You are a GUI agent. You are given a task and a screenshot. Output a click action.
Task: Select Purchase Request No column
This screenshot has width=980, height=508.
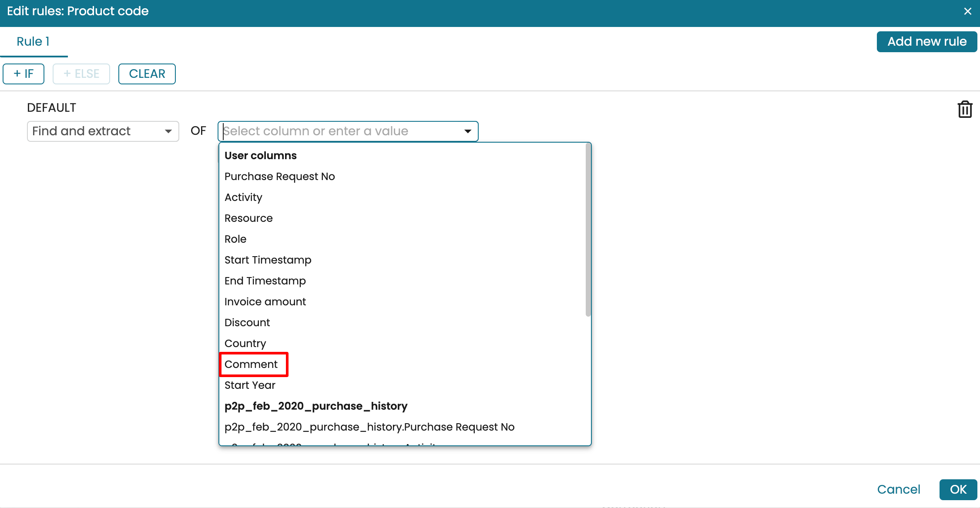coord(279,177)
